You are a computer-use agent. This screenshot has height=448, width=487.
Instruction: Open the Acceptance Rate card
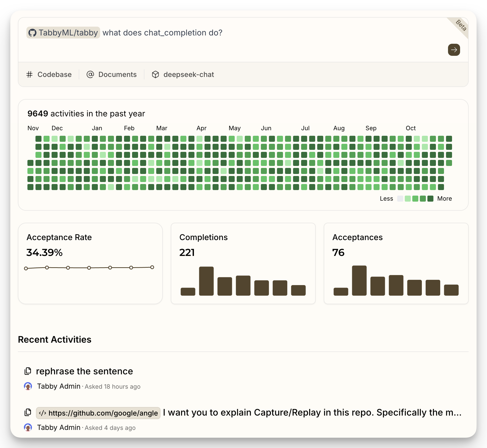(x=90, y=263)
